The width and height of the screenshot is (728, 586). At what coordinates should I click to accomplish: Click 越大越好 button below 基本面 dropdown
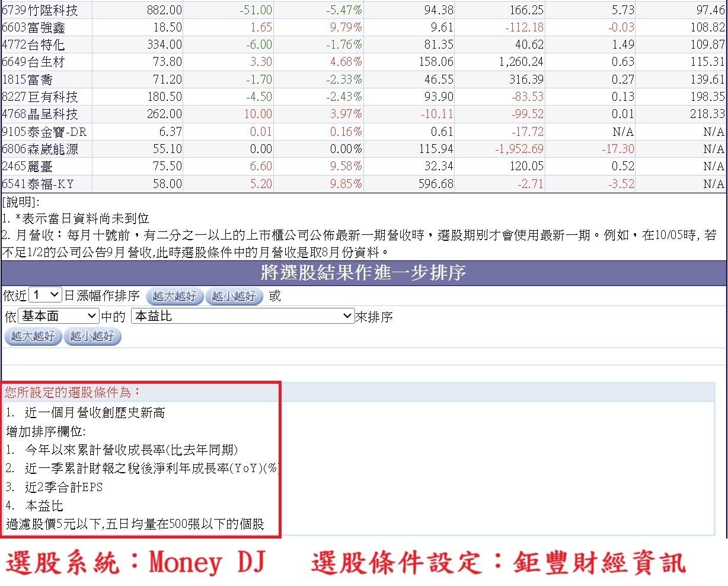[33, 336]
